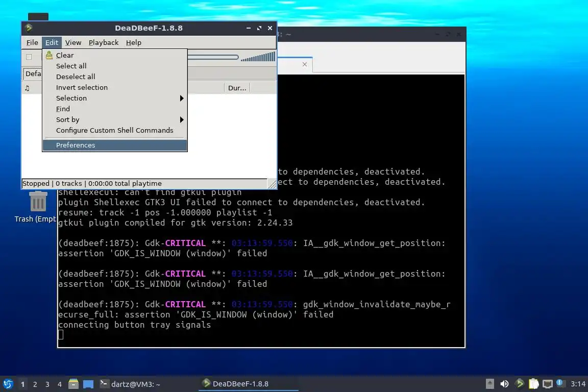Click the update notifier tray icon
Image resolution: width=588 pixels, height=392 pixels.
click(560, 383)
